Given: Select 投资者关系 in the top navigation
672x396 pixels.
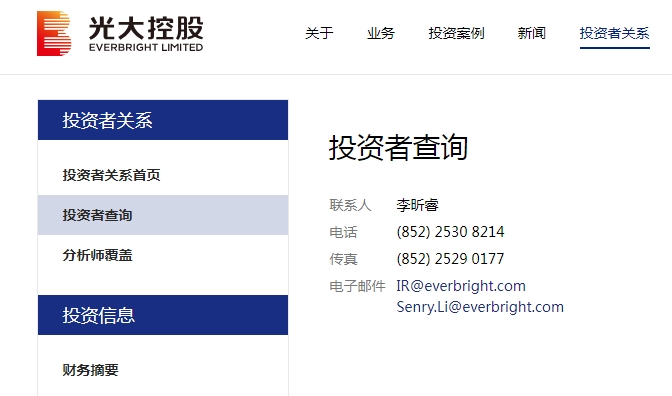Looking at the screenshot, I should point(615,33).
